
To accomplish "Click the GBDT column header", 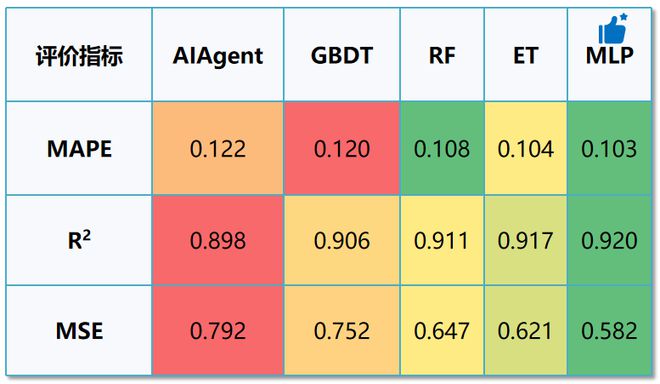I will (342, 55).
